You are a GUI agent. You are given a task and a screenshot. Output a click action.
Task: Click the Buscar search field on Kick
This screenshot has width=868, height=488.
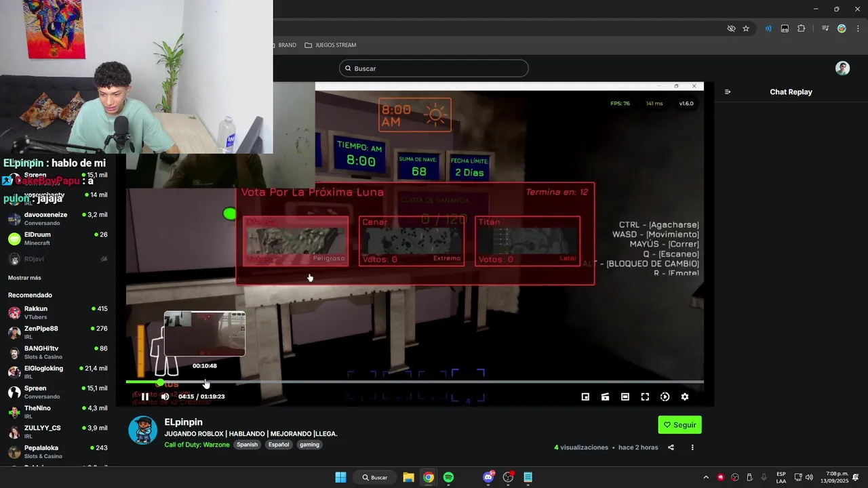pyautogui.click(x=434, y=68)
